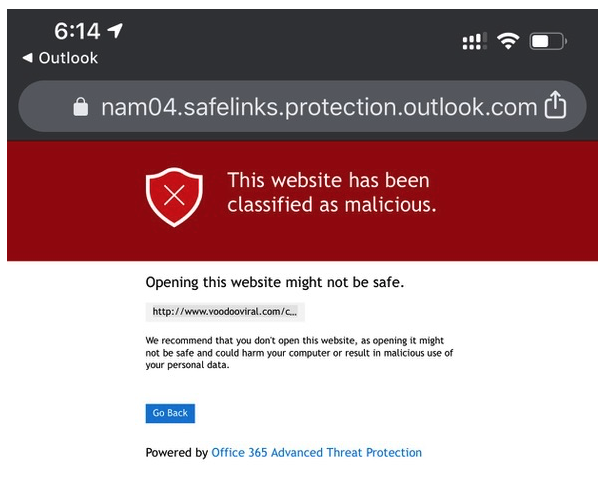Image resolution: width=607 pixels, height=479 pixels.
Task: Click the malicious classification banner text
Action: pyautogui.click(x=332, y=192)
